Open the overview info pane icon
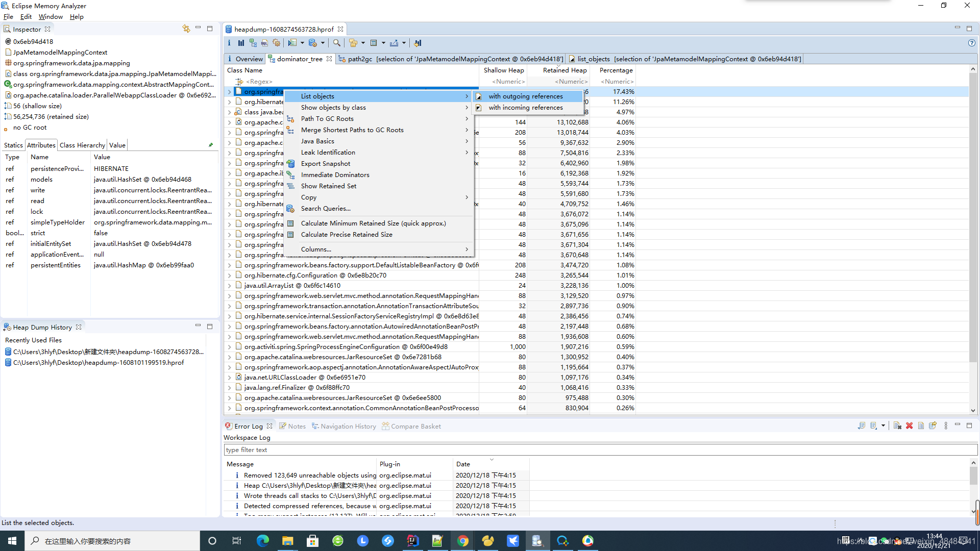The width and height of the screenshot is (980, 551). 229,43
